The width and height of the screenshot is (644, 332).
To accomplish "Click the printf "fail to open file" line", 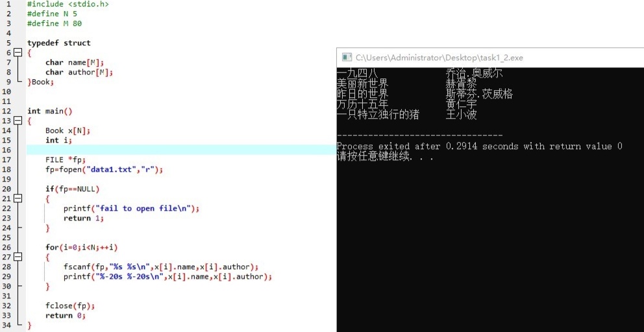I will (131, 209).
